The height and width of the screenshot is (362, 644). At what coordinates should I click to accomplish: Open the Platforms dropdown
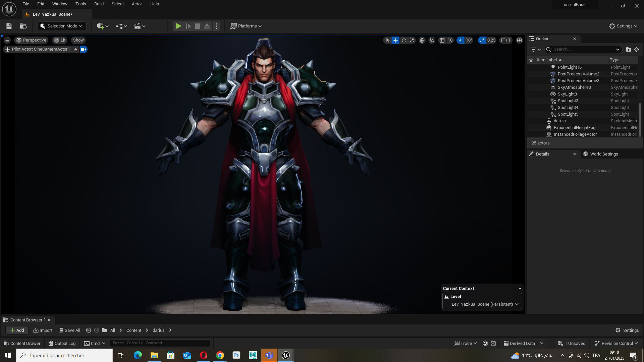(x=246, y=26)
